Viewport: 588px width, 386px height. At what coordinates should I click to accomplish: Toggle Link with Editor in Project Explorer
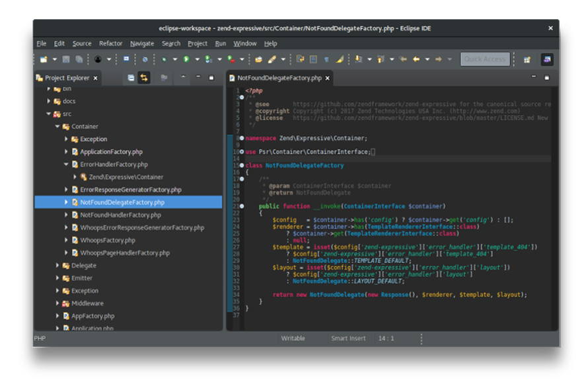(145, 77)
